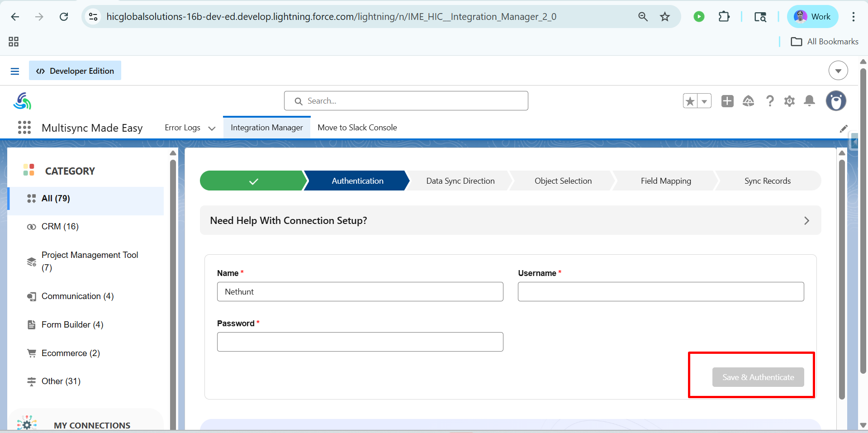Click the main form panel scrollbar
The image size is (868, 433).
point(842,280)
